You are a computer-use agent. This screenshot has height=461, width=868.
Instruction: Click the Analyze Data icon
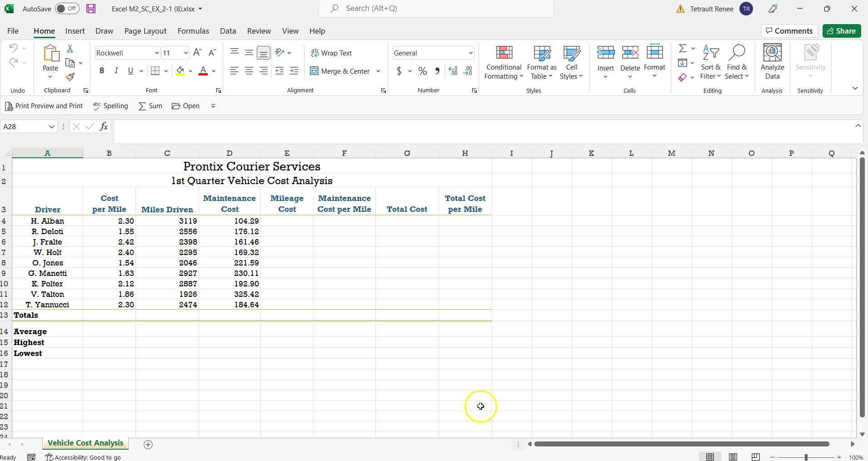pos(772,62)
